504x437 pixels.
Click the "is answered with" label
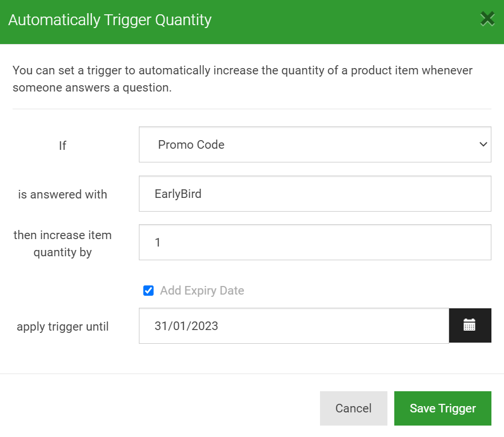point(63,194)
